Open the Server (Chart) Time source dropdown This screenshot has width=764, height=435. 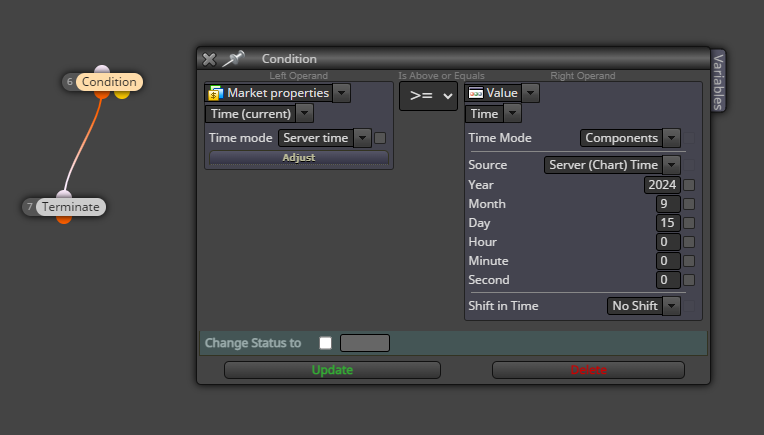tap(671, 165)
